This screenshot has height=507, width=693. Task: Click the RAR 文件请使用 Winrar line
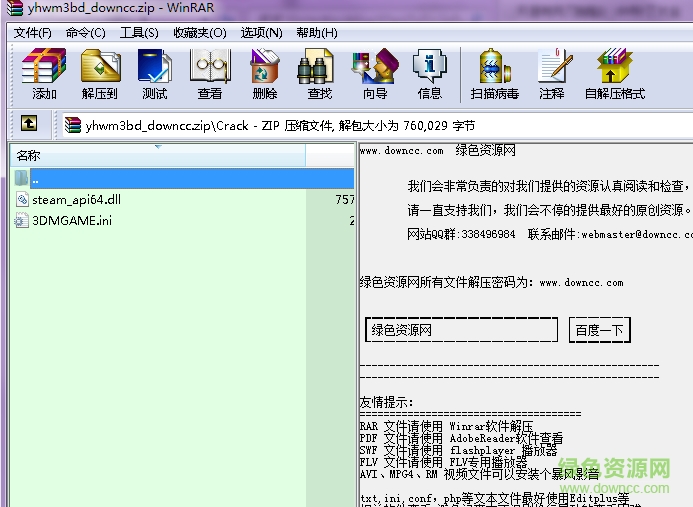coord(446,426)
